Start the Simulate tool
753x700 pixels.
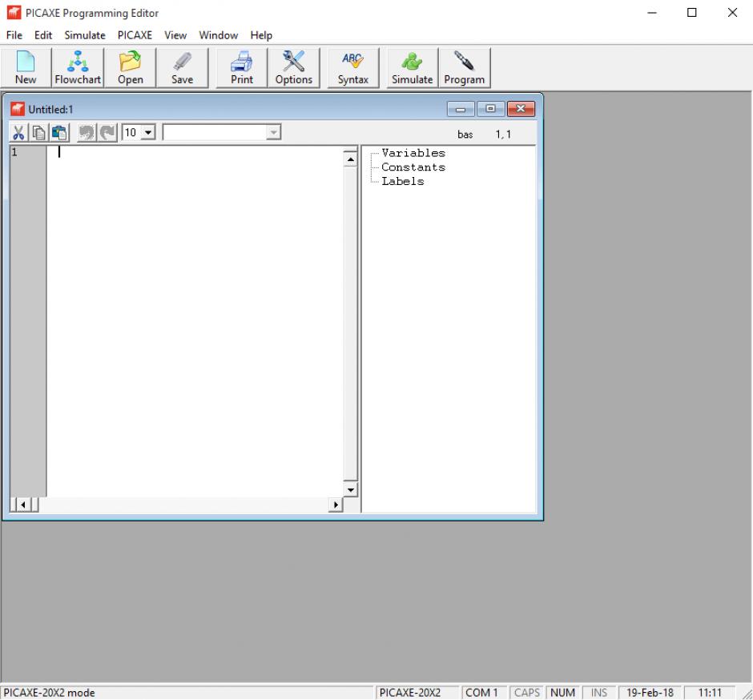[412, 68]
